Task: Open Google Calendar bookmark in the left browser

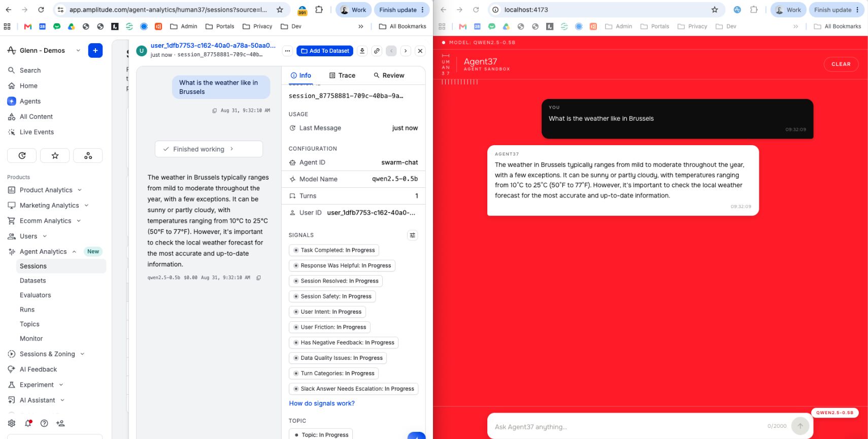Action: point(42,26)
